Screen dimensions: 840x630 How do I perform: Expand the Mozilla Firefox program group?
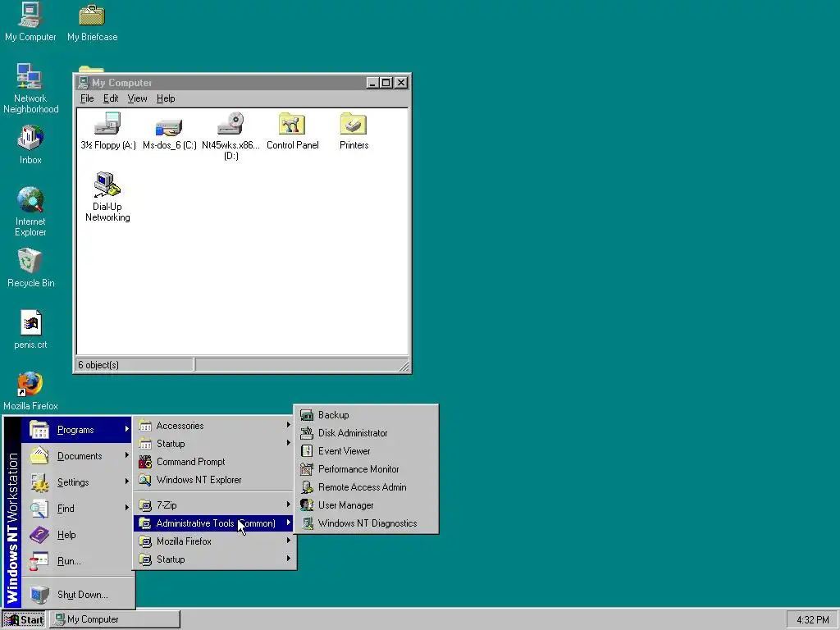click(214, 541)
